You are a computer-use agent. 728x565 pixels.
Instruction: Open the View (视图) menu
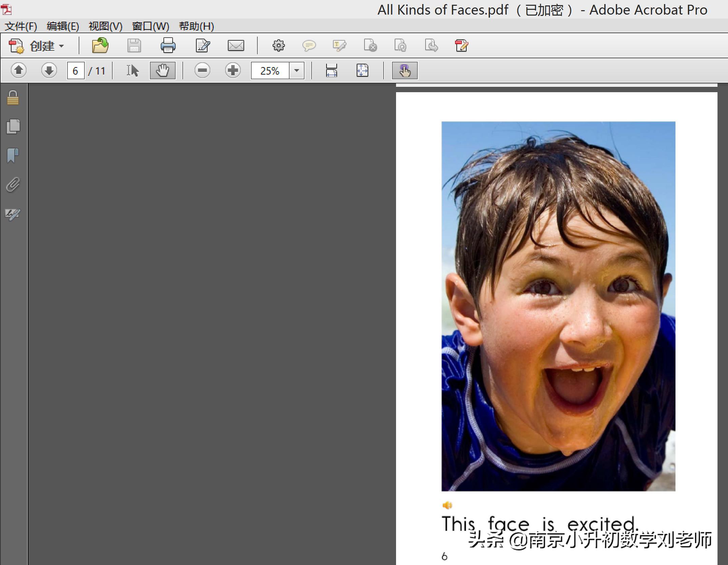(105, 26)
